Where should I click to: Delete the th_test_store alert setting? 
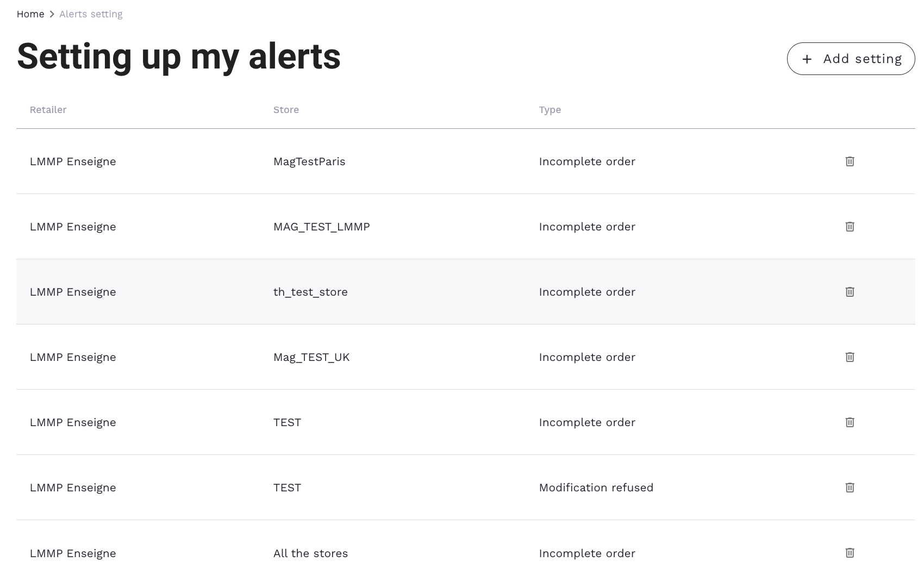[x=850, y=292]
